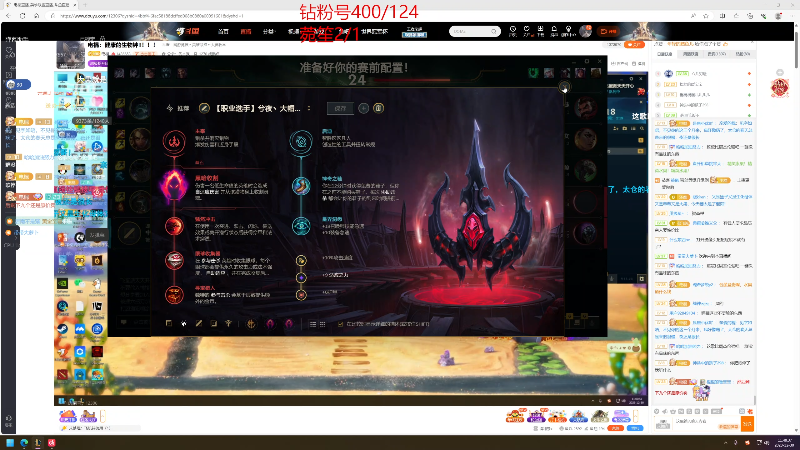Select the white claw path icon in bottom bar

pyautogui.click(x=184, y=323)
